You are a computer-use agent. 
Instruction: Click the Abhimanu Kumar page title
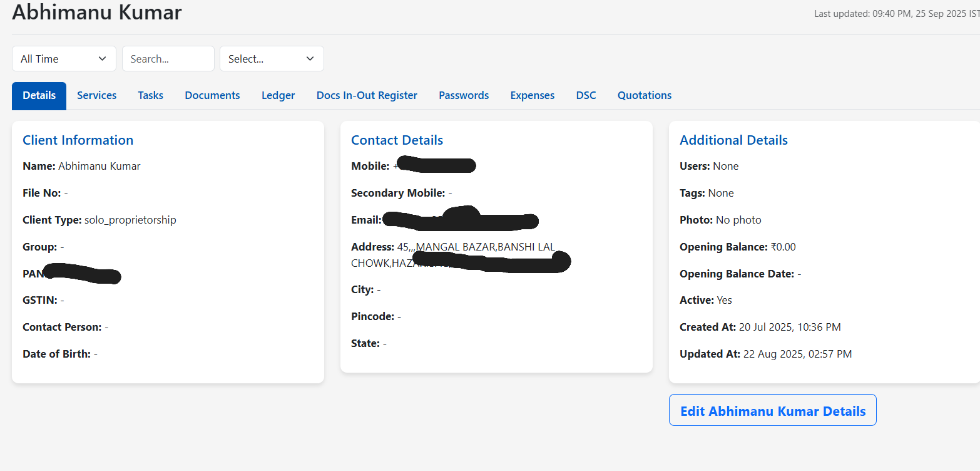point(96,12)
